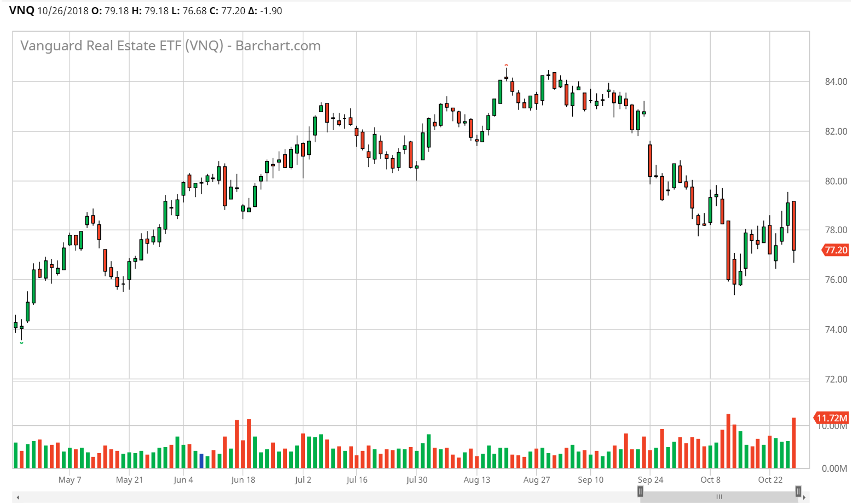Click the scroll-left arrow below the chart
858x504 pixels.
point(18,497)
